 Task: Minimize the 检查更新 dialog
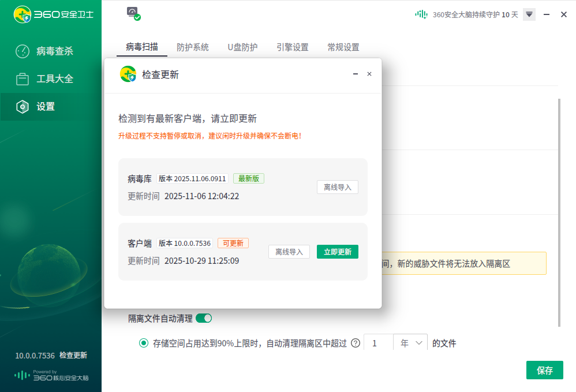click(355, 74)
